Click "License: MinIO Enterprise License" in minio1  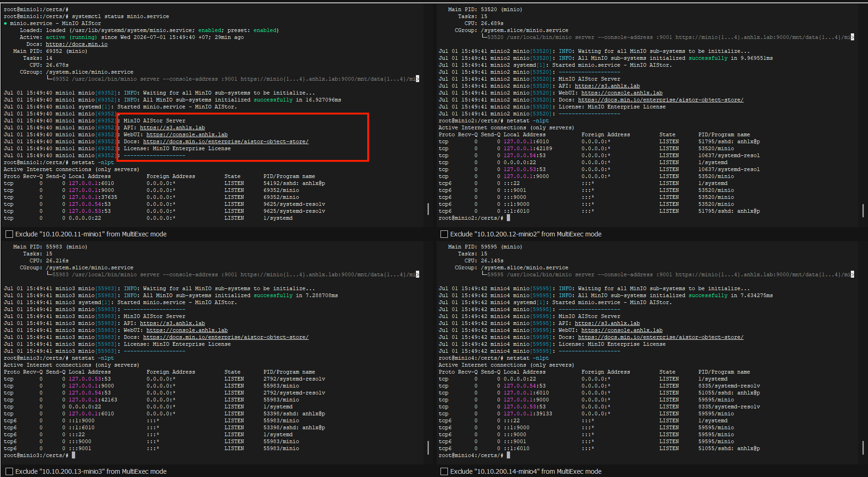coord(177,149)
